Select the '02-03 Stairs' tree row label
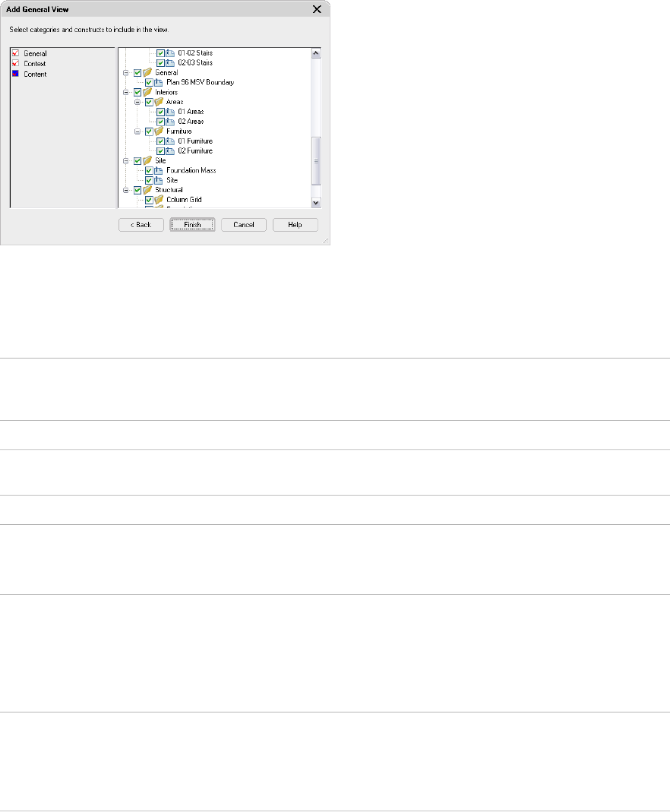Viewport: 670px width, 812px height. coord(195,62)
